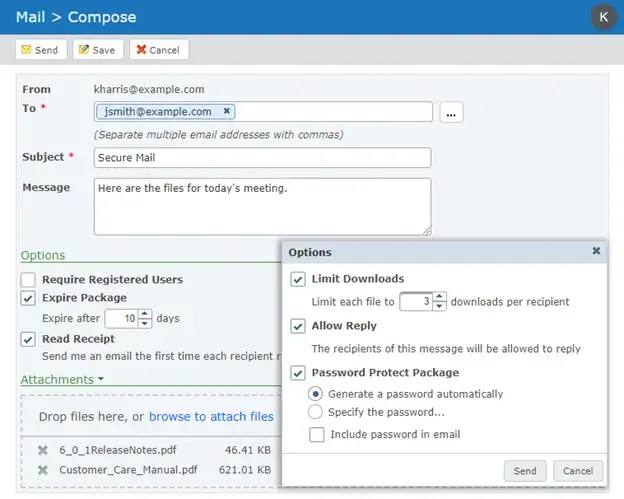Viewport: 624px width, 499px height.
Task: Check Include password in email
Action: 316,434
